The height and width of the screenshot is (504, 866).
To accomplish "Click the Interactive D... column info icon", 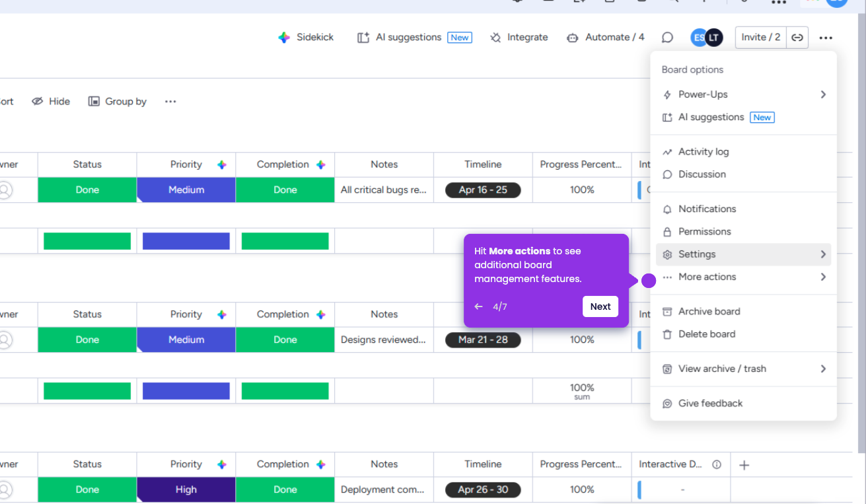I will 716,465.
